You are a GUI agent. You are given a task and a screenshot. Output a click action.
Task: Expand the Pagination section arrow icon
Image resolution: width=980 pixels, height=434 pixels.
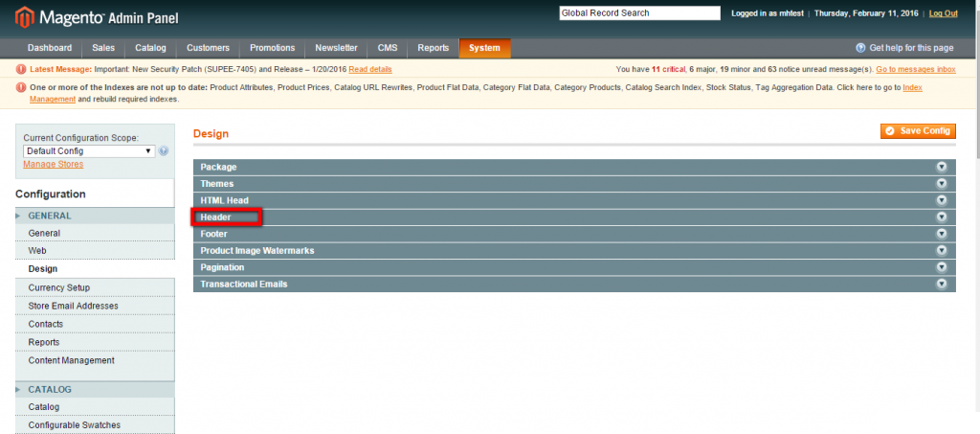click(942, 267)
